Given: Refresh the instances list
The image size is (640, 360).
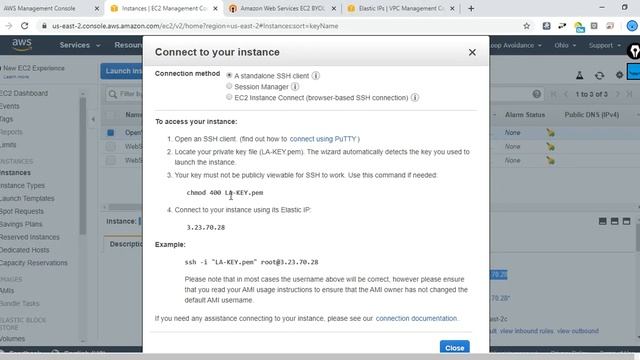Looking at the screenshot, I should coord(599,75).
